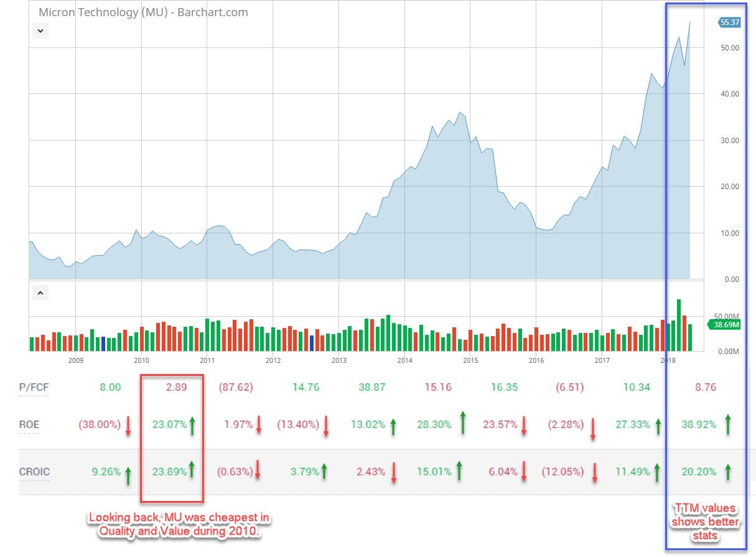The height and width of the screenshot is (557, 756).
Task: Click green up arrow beside CROIC 20.20%
Action: 727,471
